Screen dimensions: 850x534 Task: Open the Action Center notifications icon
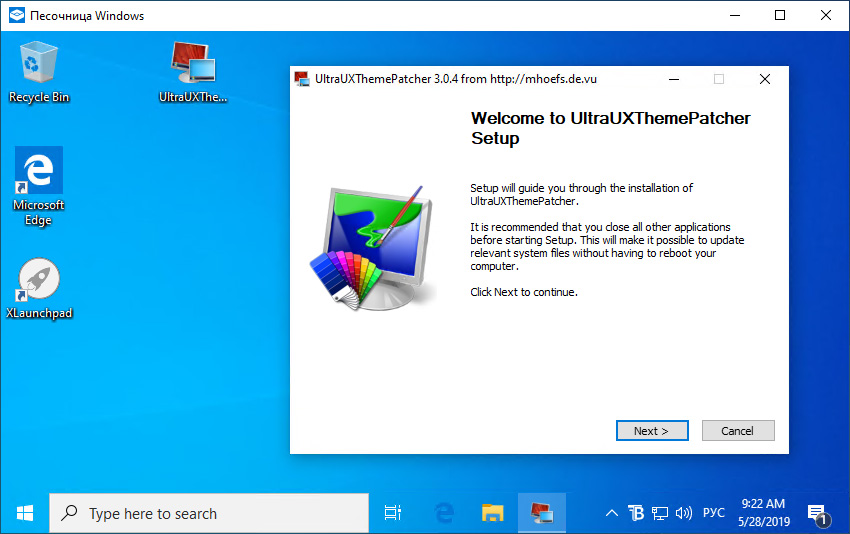coord(819,514)
